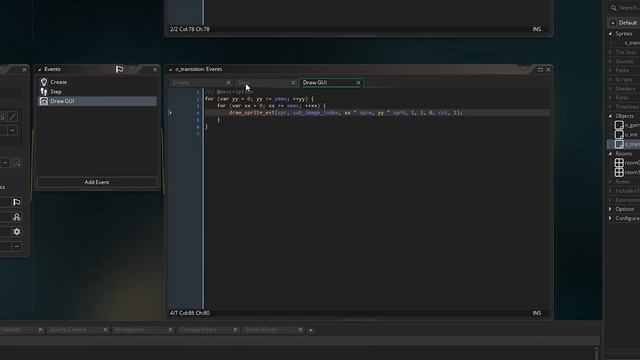Expand the Tile Sets folder
This screenshot has height=360, width=640.
pyautogui.click(x=611, y=52)
